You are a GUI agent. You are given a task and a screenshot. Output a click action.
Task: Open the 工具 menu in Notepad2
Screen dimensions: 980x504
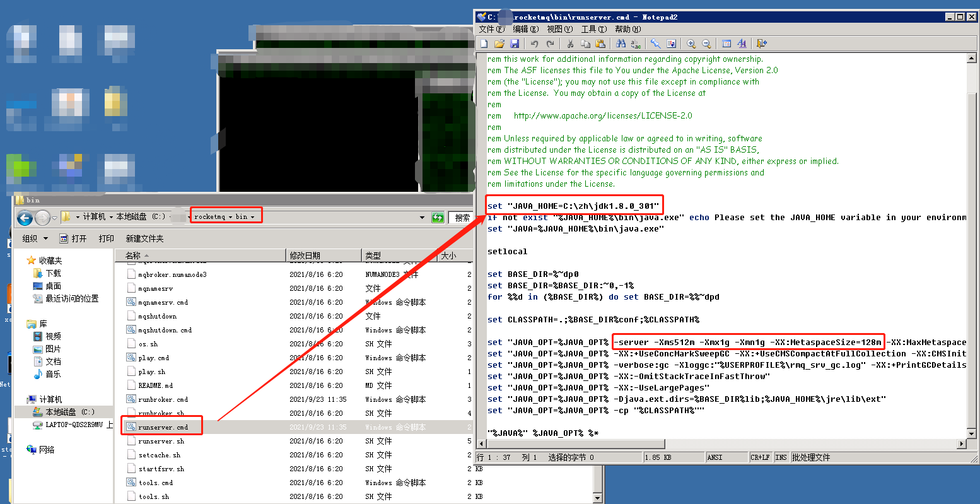coord(593,29)
